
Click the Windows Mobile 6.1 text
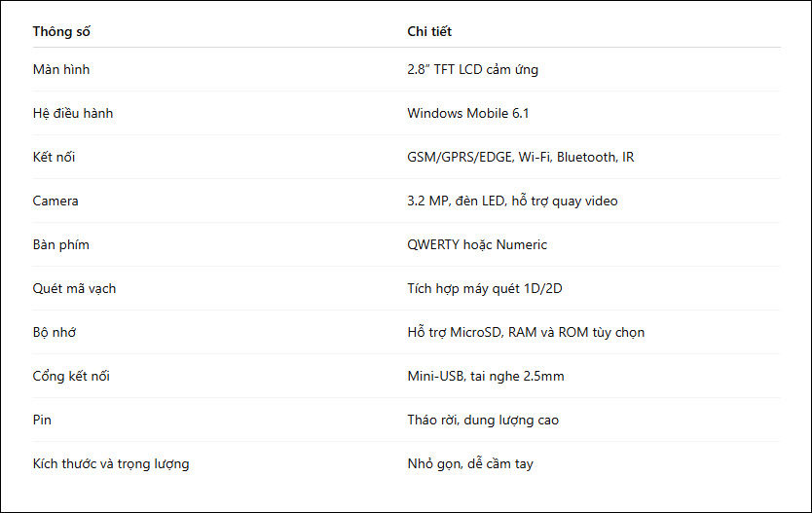point(467,113)
